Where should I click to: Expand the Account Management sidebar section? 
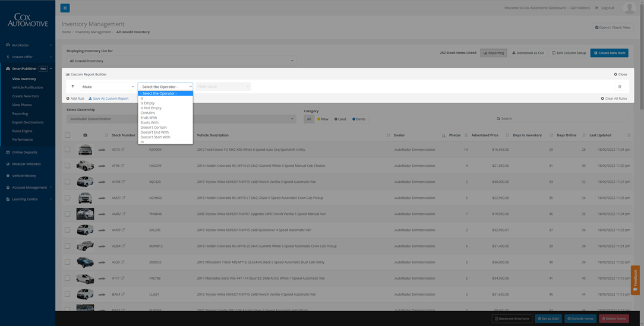tap(27, 187)
